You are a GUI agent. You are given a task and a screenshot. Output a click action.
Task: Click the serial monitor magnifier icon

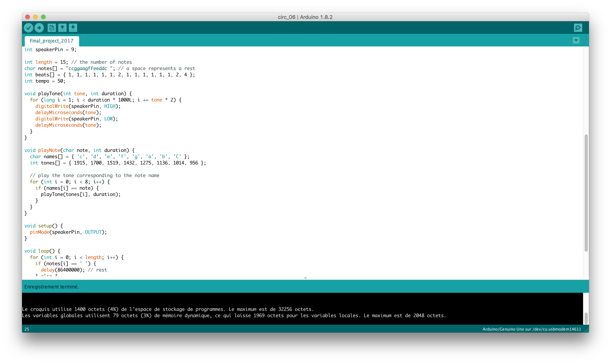pos(578,28)
